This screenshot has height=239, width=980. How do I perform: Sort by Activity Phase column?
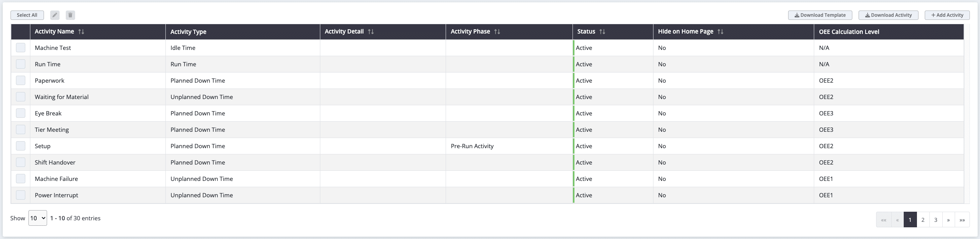coord(497,32)
